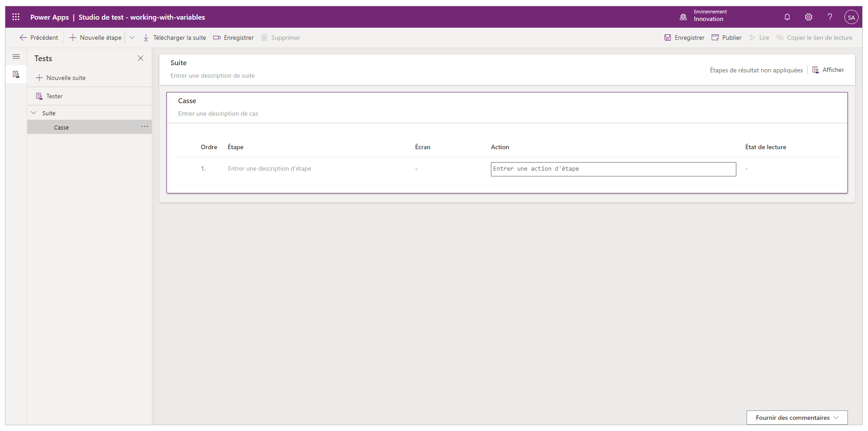
Task: Open the app launcher waffle icon
Action: [x=16, y=17]
